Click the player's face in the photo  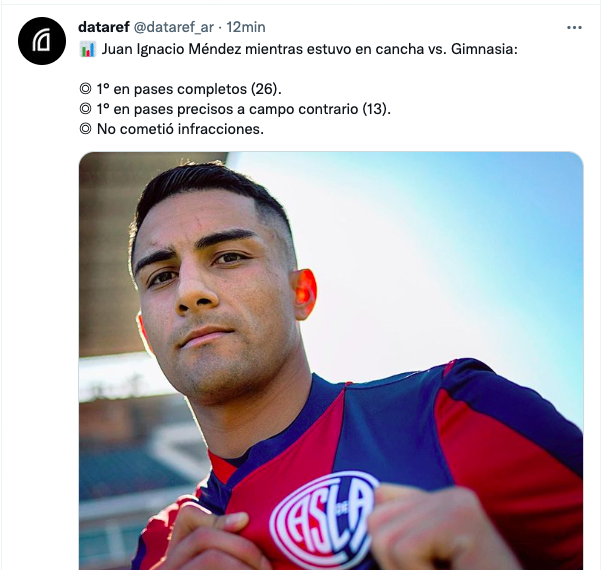coord(215,292)
